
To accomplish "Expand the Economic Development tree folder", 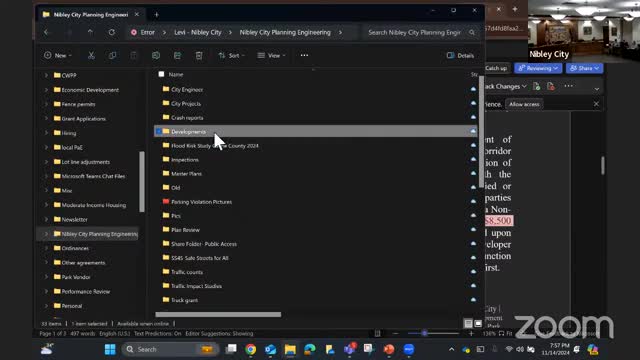I will (x=46, y=90).
